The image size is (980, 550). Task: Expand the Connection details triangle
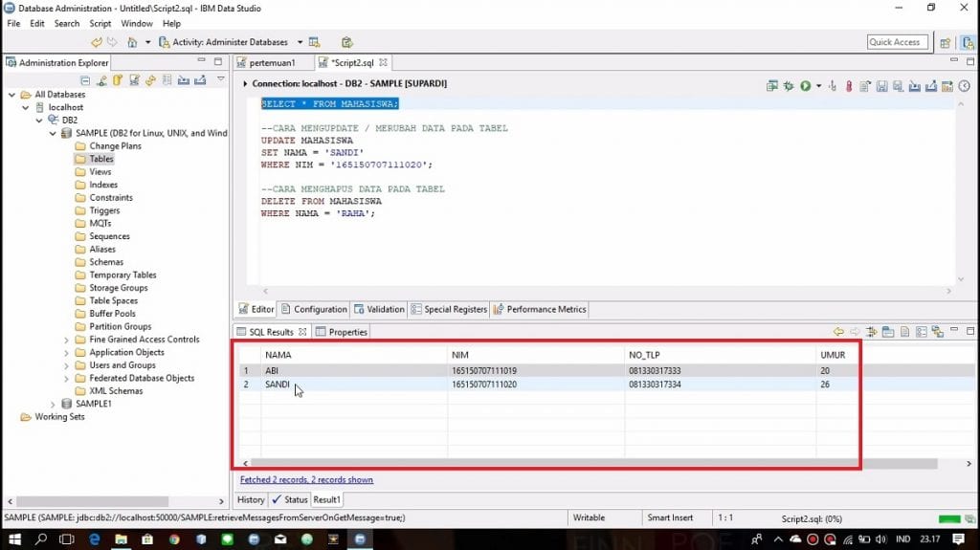(x=246, y=84)
